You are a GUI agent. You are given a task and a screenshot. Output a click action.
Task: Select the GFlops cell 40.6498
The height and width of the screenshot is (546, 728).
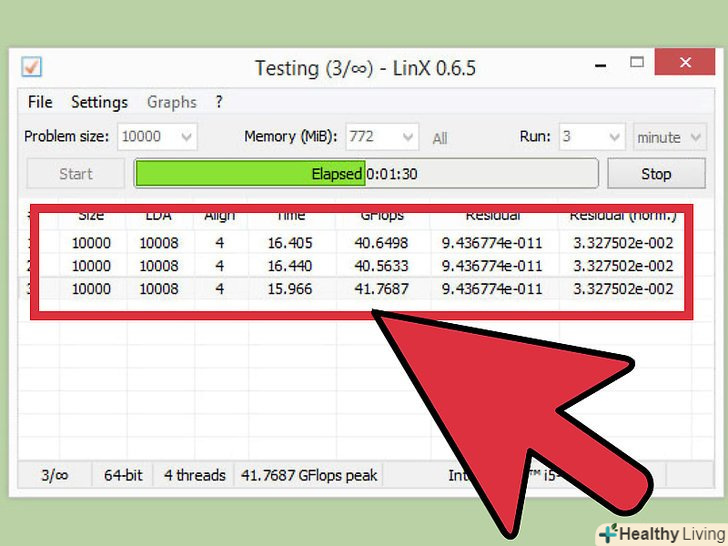pyautogui.click(x=381, y=243)
